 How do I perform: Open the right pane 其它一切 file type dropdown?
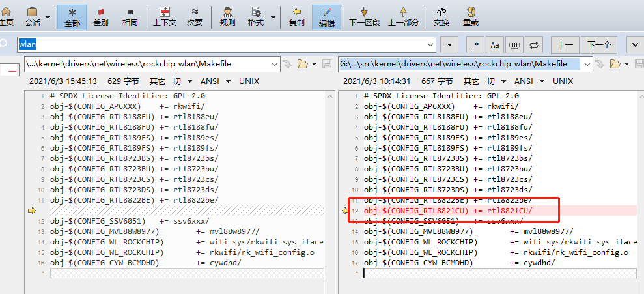(x=484, y=81)
